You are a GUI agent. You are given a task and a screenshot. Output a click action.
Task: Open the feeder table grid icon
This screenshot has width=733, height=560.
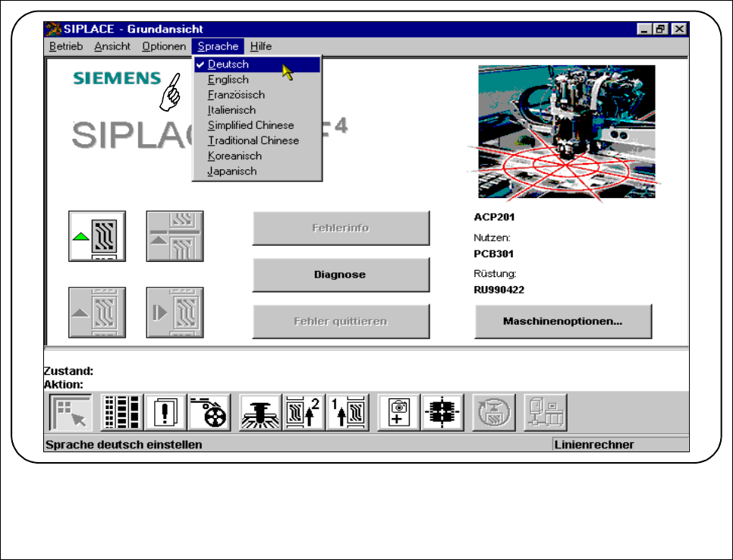coord(122,413)
